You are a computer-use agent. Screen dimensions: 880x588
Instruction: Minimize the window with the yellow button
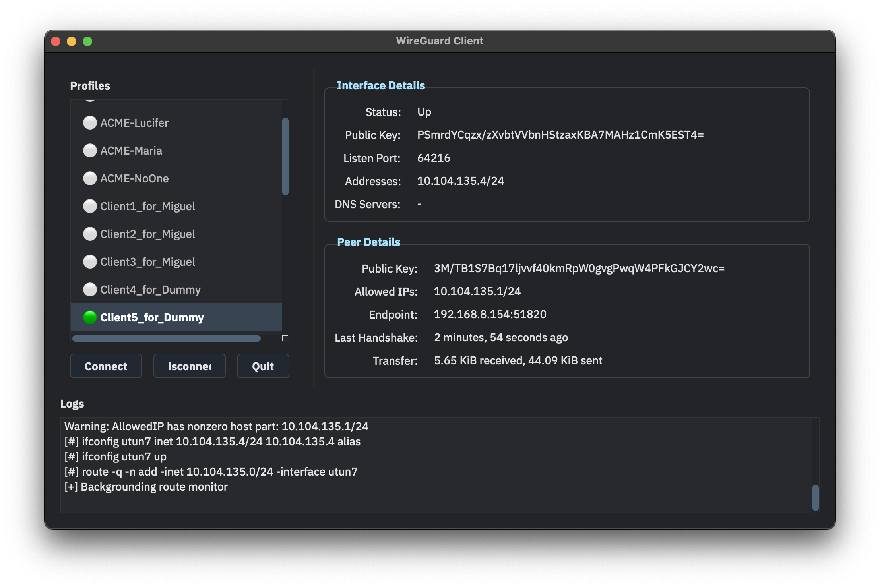pos(72,41)
